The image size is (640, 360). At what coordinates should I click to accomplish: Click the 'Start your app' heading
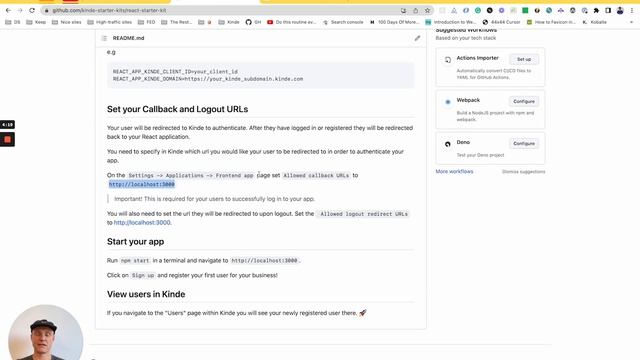(136, 242)
